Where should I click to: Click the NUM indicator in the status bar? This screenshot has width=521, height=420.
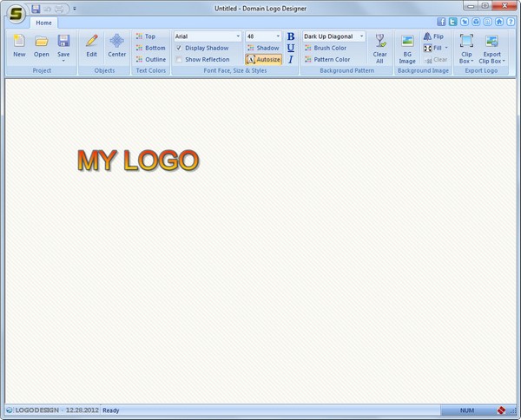point(467,410)
